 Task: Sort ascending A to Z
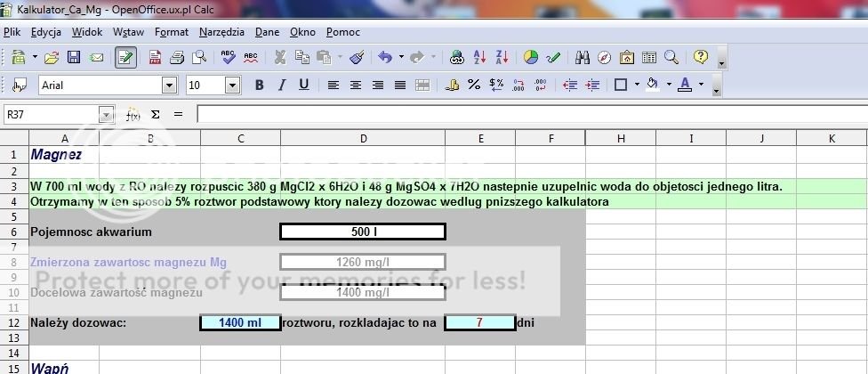(x=479, y=57)
